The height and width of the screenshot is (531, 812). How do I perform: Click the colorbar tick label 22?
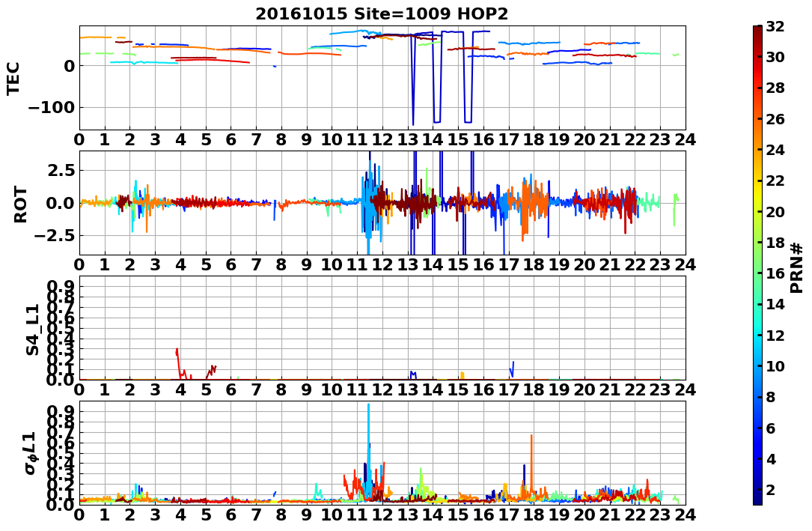click(774, 180)
